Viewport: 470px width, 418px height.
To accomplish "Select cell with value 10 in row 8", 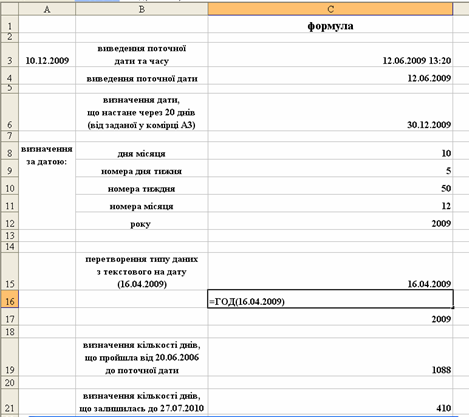I will pos(330,151).
